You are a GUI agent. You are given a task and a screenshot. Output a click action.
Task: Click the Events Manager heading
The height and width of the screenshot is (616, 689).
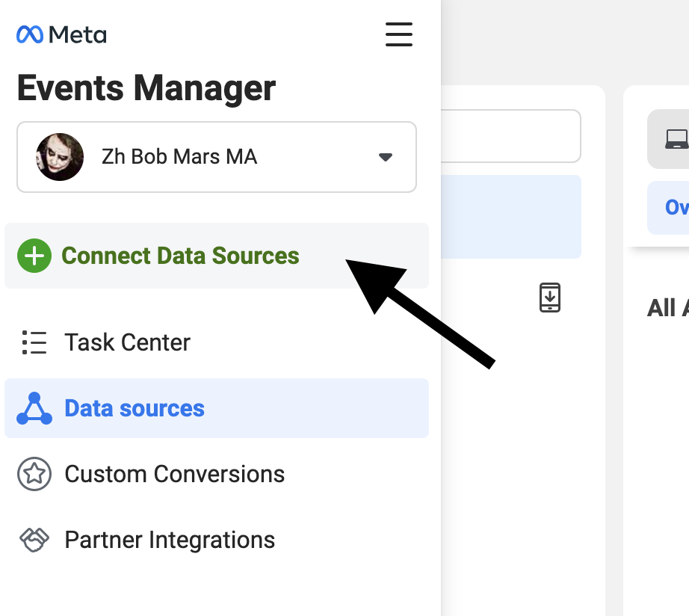click(x=146, y=88)
